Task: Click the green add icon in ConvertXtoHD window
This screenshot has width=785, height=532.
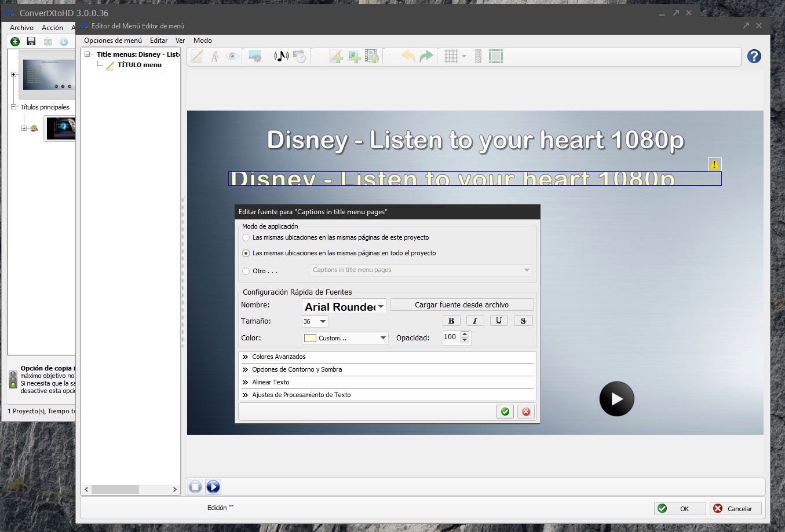Action: coord(15,42)
